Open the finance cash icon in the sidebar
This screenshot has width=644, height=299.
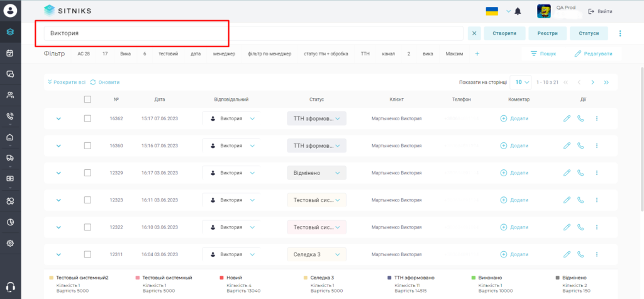tap(10, 179)
